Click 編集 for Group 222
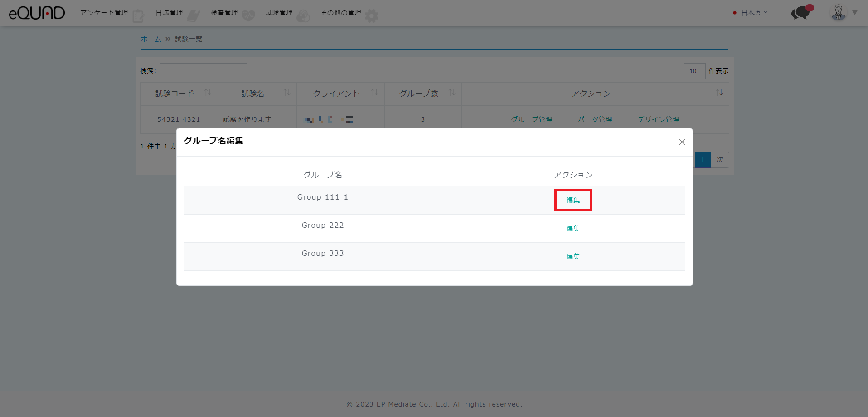The image size is (868, 417). [x=573, y=228]
